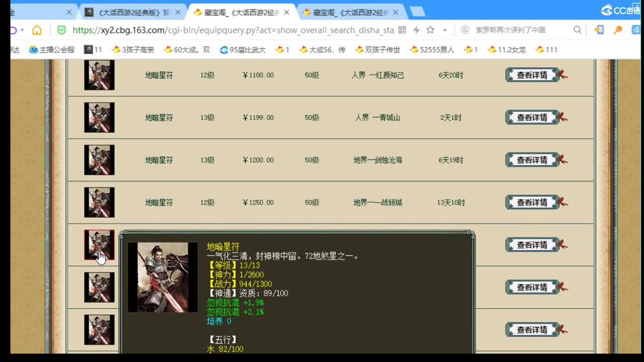Viewport: 644px width, 362px height.
Task: Click server name 地界一剑蚀沧海
Action: coord(378,160)
